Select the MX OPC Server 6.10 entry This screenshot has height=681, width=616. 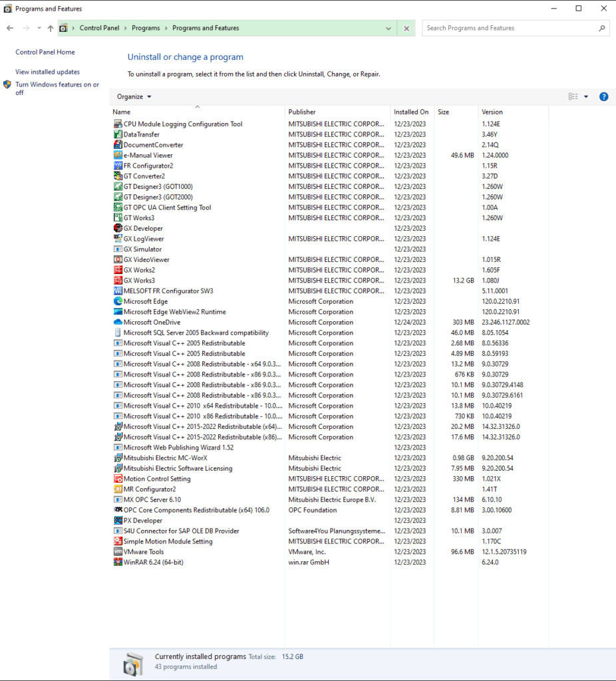(329, 499)
